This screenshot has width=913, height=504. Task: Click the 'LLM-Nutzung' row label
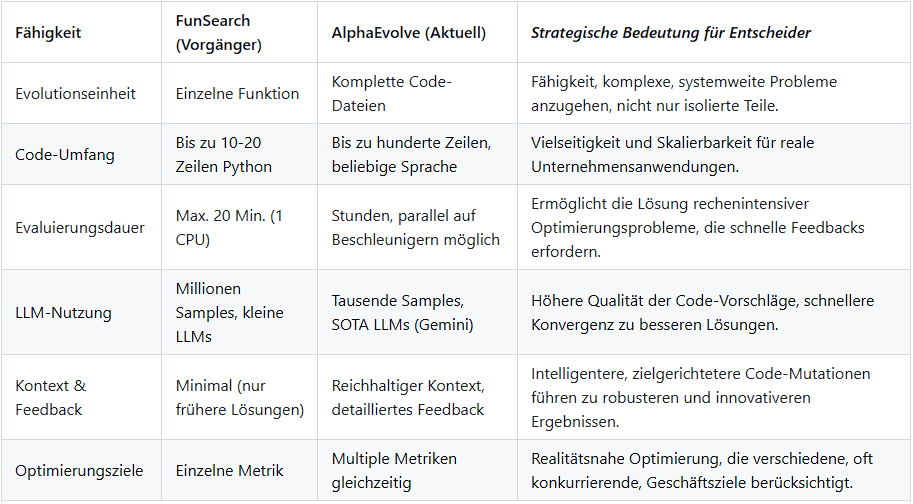click(63, 312)
